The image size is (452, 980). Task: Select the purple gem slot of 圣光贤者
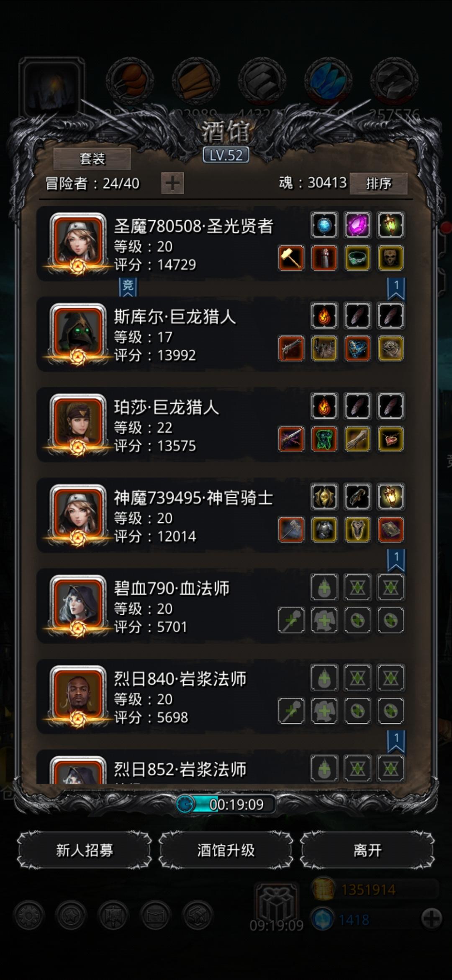tap(357, 225)
